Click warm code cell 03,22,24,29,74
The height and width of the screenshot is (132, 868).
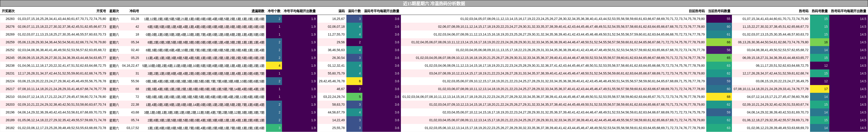pos(334,97)
